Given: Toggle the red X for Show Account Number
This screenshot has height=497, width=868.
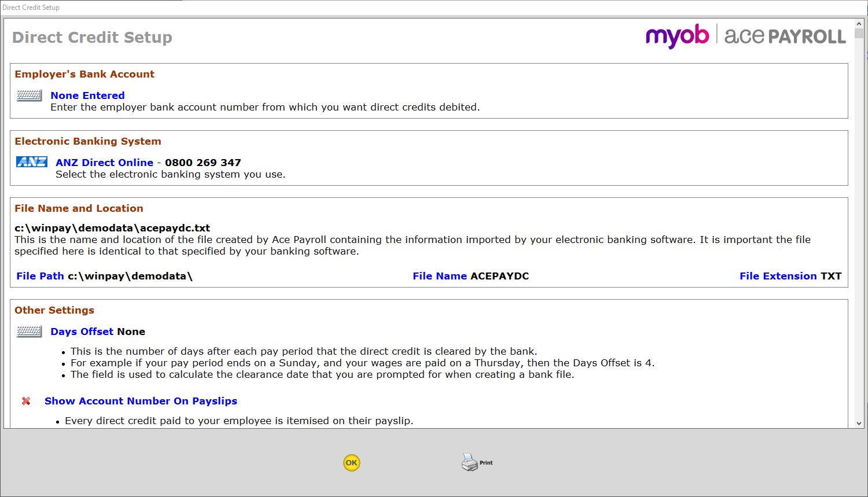Looking at the screenshot, I should tap(26, 401).
